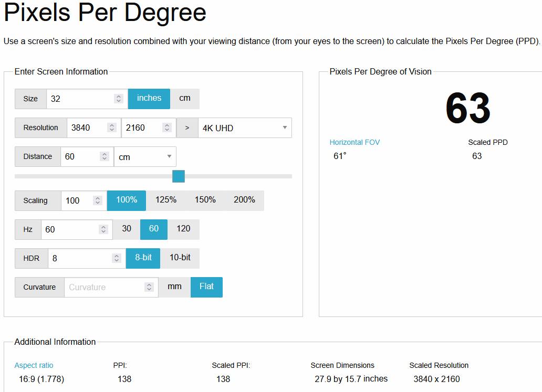The height and width of the screenshot is (392, 542).
Task: Click the 3840 width spinner arrows
Action: (112, 128)
